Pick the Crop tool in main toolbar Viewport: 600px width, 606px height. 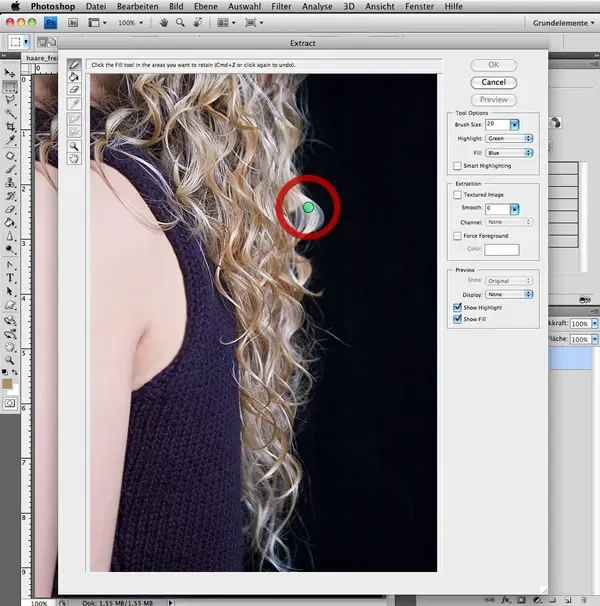(x=10, y=128)
